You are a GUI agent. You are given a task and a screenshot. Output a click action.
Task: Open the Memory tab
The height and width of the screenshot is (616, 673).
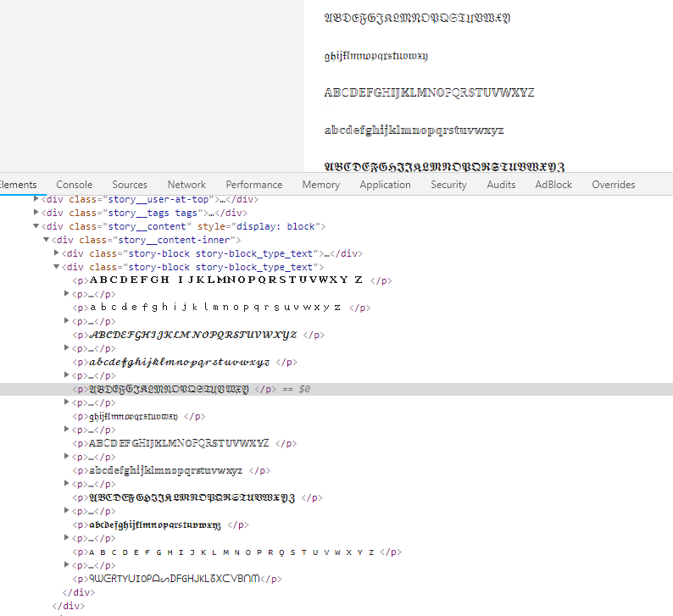coord(320,185)
